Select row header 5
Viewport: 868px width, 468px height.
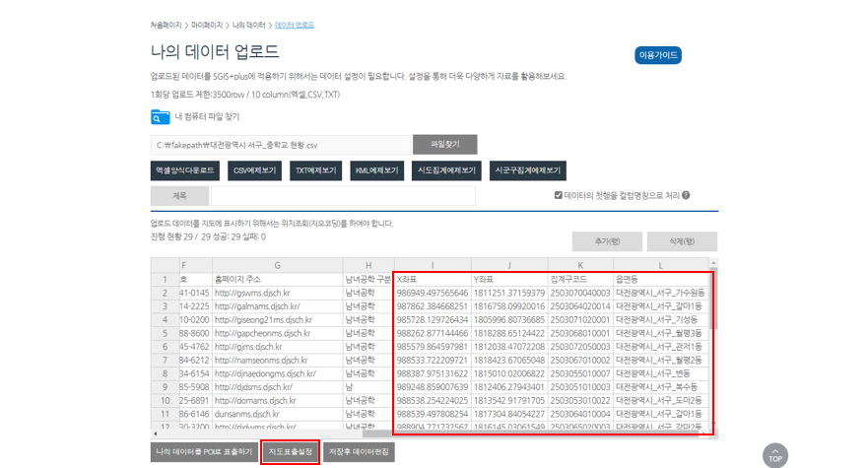pos(165,333)
